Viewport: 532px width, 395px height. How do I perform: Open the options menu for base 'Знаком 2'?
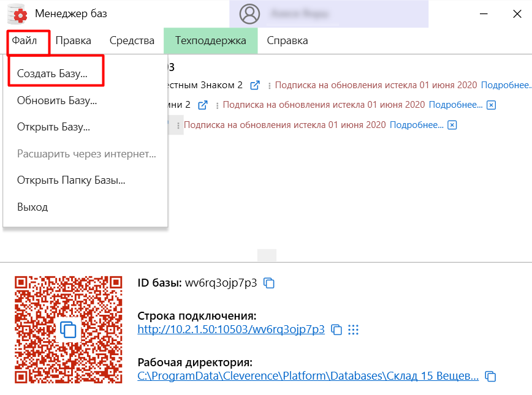[268, 85]
